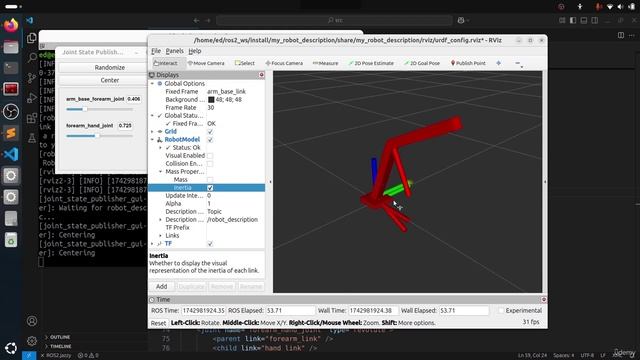Open the VS Code Testing flask icon
The width and height of the screenshot is (640, 360).
click(x=32, y=138)
